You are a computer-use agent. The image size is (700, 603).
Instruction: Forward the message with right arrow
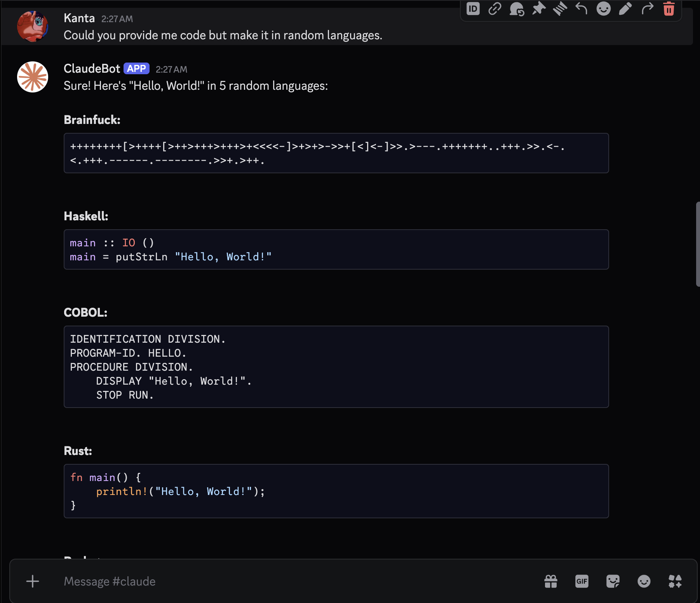click(647, 9)
